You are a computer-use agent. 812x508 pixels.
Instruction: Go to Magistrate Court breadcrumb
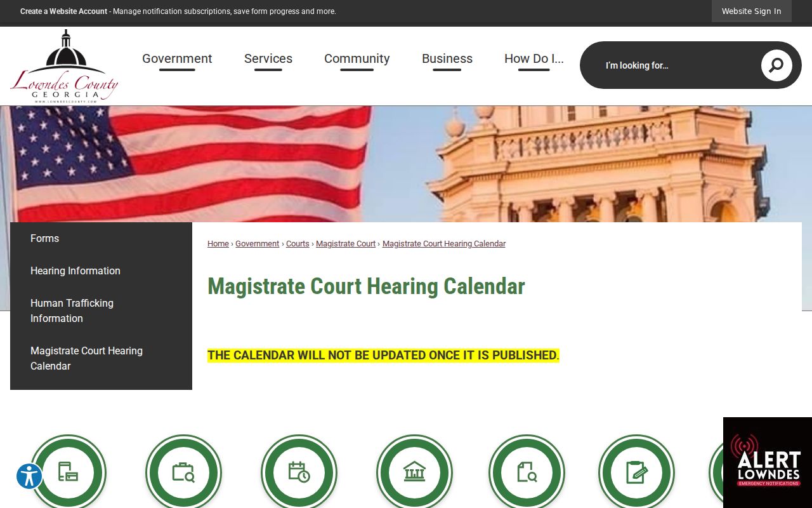[346, 244]
